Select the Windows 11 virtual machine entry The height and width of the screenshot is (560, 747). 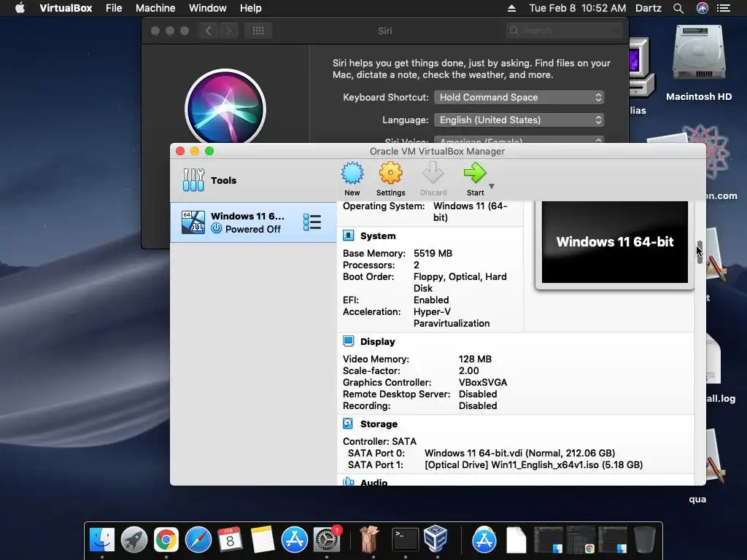tap(253, 222)
